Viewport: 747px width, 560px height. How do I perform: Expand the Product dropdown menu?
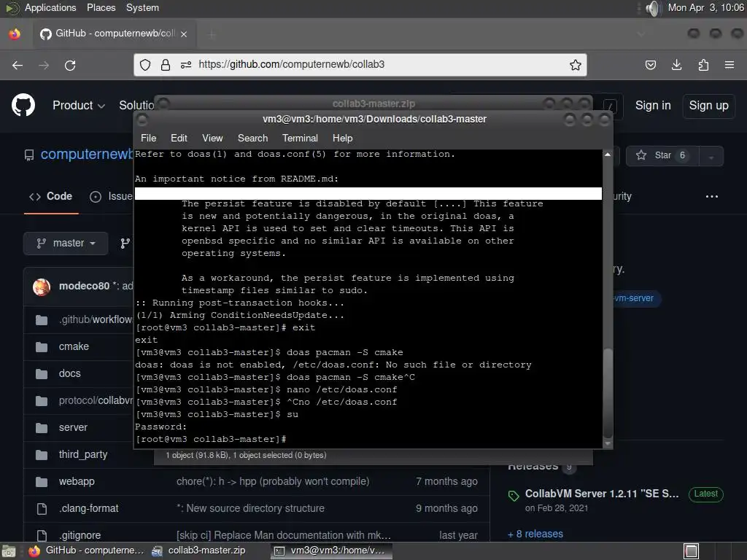pos(79,106)
